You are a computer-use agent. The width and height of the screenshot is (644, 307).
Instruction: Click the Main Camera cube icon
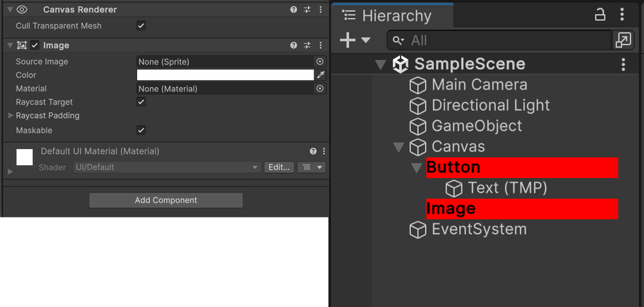[x=418, y=85]
